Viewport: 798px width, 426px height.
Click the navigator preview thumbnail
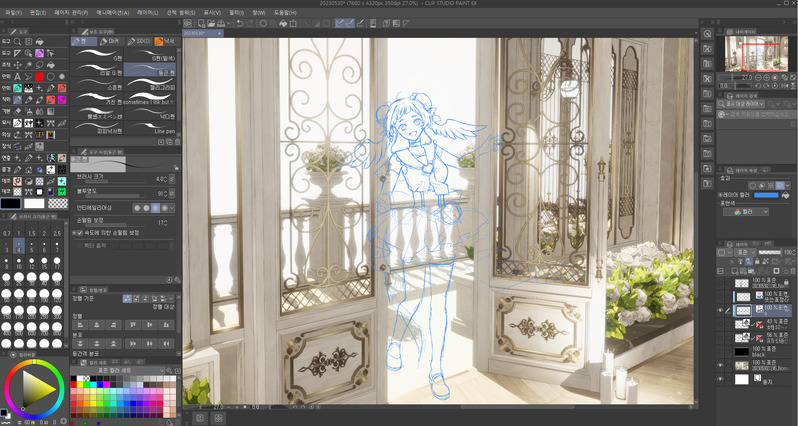coord(756,53)
